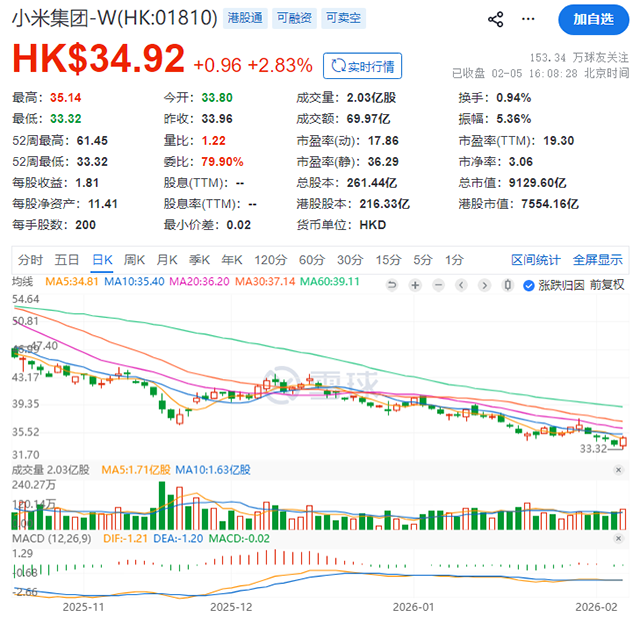Image resolution: width=640 pixels, height=617 pixels.
Task: Select the 分时 intraday tab
Action: click(x=30, y=259)
